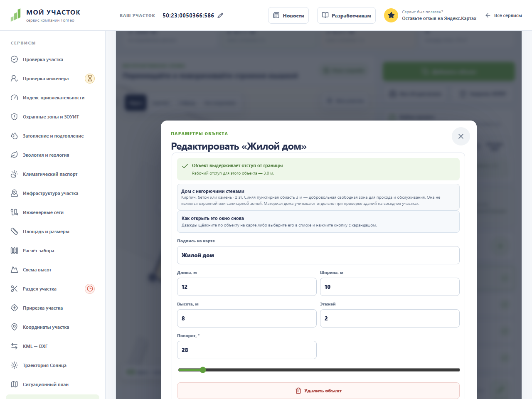The image size is (532, 399).
Task: Click the Мой участок logo icon
Action: tap(15, 15)
